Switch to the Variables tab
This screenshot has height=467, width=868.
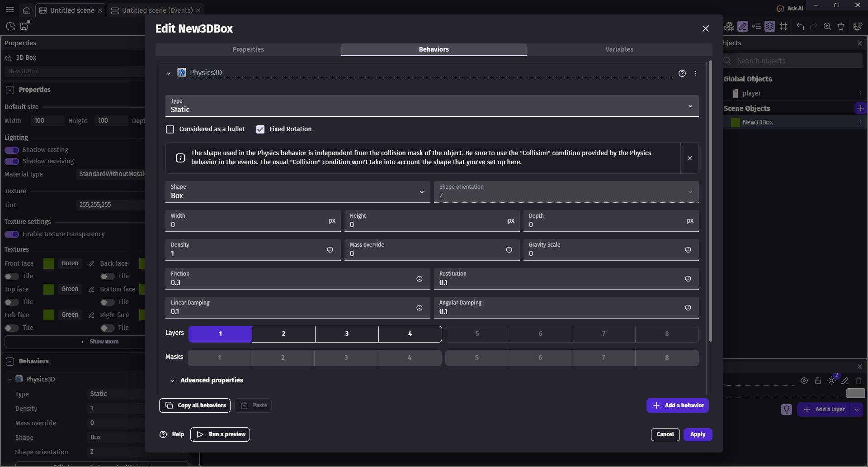(x=619, y=49)
